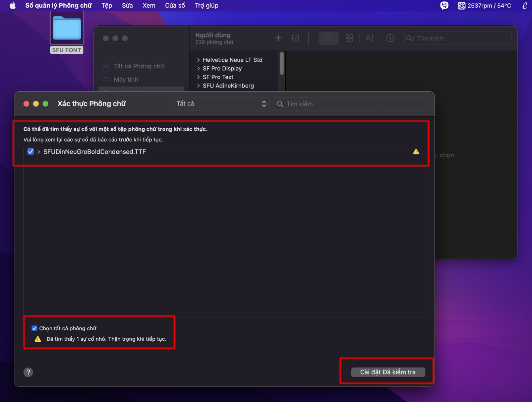
Task: Switch to grid view in Font Book
Action: pos(349,38)
